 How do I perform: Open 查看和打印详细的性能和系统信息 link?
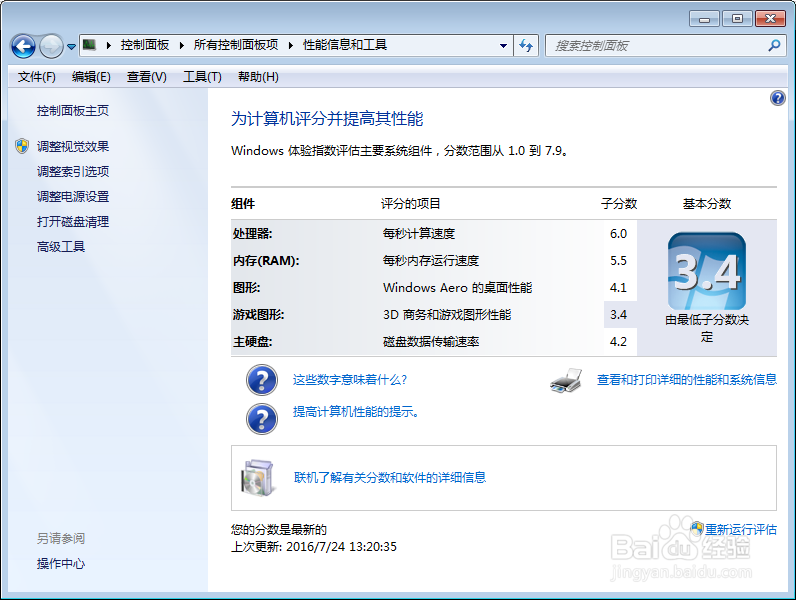(x=687, y=380)
